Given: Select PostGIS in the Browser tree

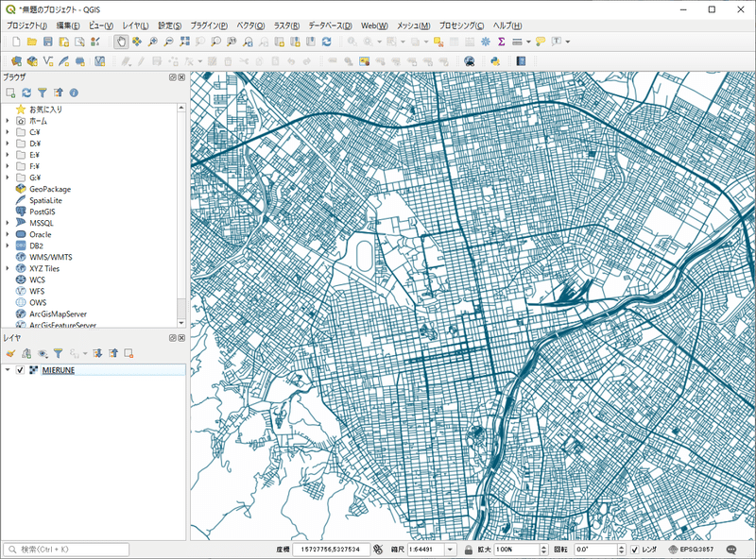Looking at the screenshot, I should pyautogui.click(x=43, y=212).
